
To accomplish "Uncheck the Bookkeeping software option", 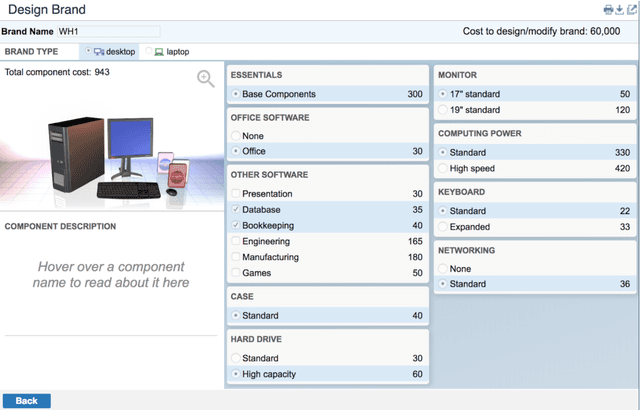I will click(x=235, y=226).
